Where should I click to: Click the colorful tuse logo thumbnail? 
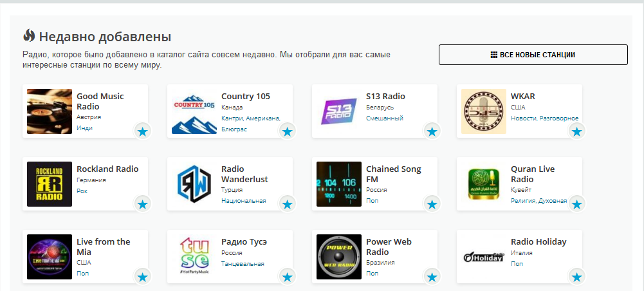(x=194, y=256)
